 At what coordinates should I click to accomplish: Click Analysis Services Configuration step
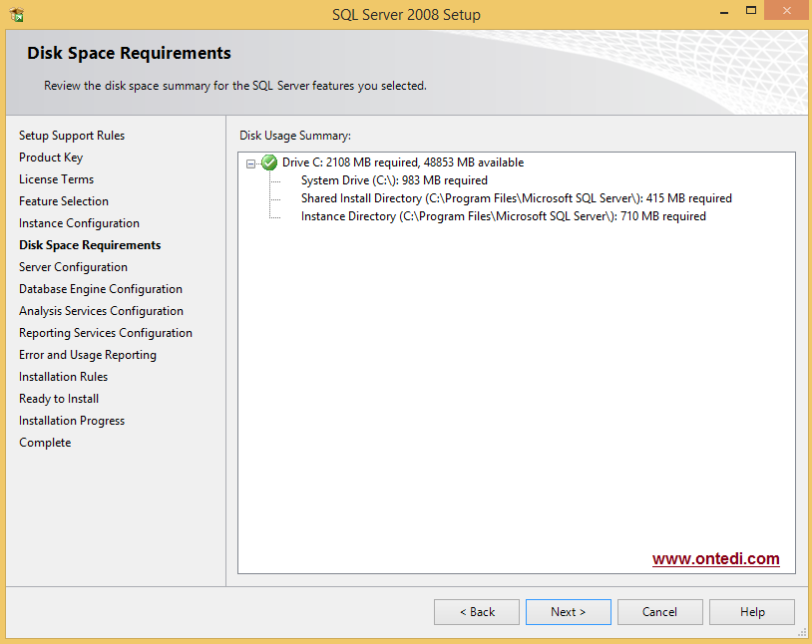pyautogui.click(x=101, y=311)
